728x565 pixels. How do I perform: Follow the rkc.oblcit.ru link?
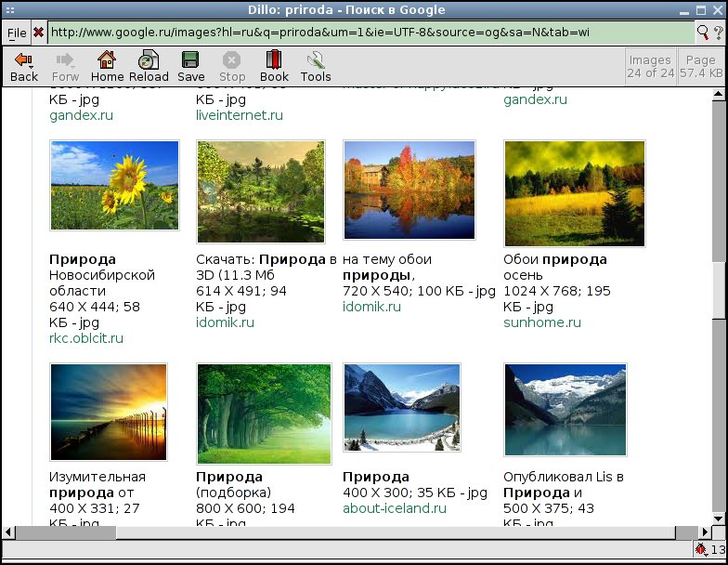point(86,338)
